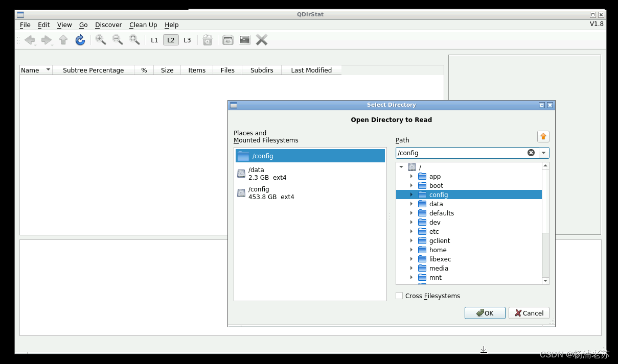Expand the etc folder tree node
The image size is (618, 364).
pyautogui.click(x=411, y=231)
